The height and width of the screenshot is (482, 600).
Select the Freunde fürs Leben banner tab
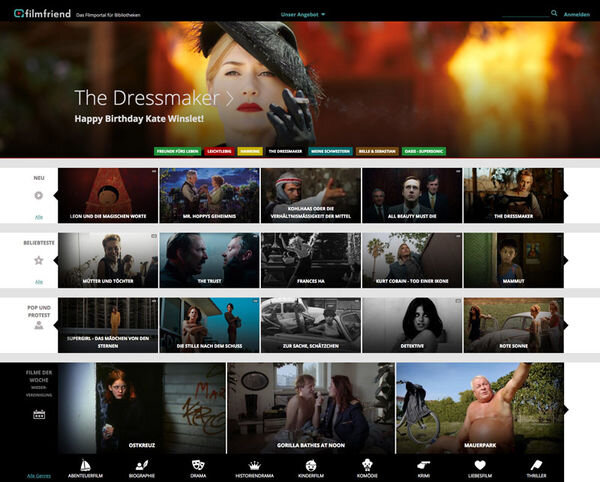tap(178, 151)
